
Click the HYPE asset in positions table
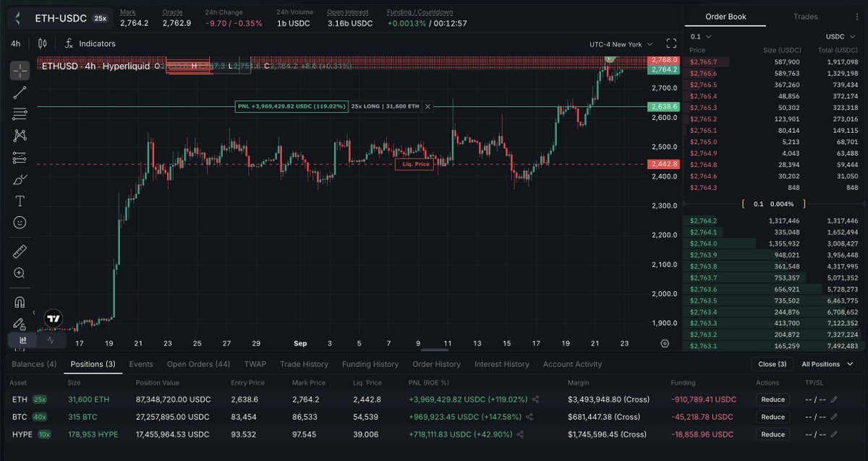point(22,434)
